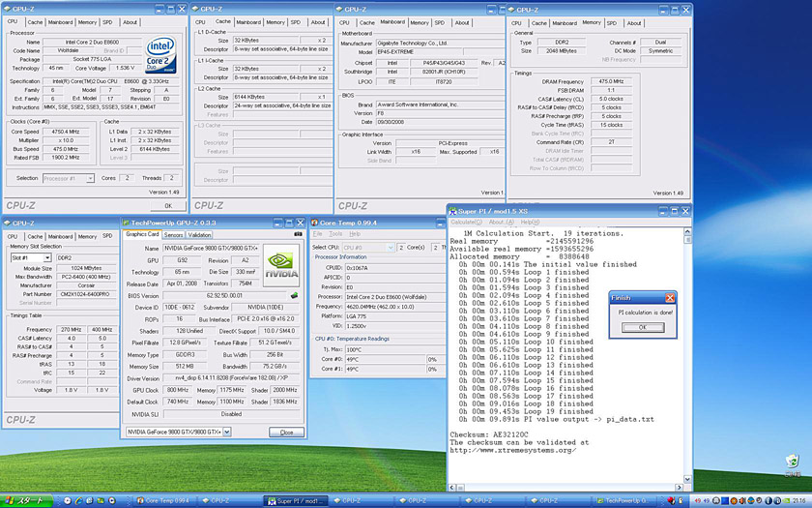The image size is (812, 508).
Task: Click the NVIDIA logo in GPU-Z
Action: [281, 265]
